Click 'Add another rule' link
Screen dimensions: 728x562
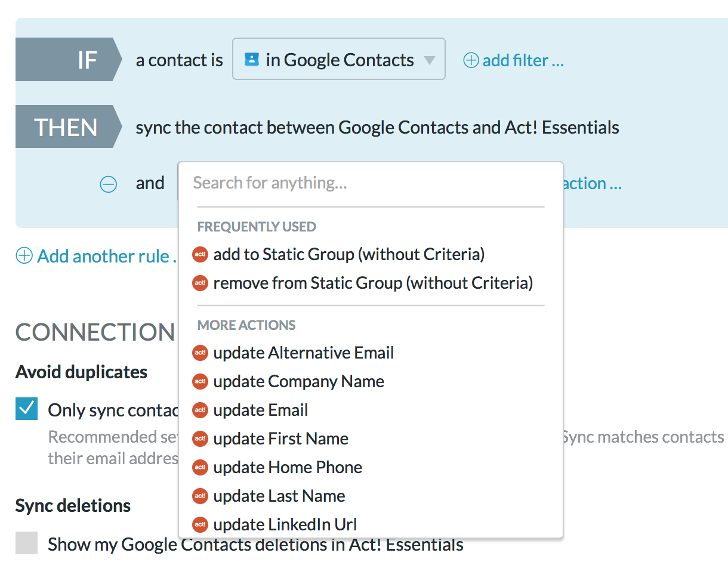[x=106, y=257]
